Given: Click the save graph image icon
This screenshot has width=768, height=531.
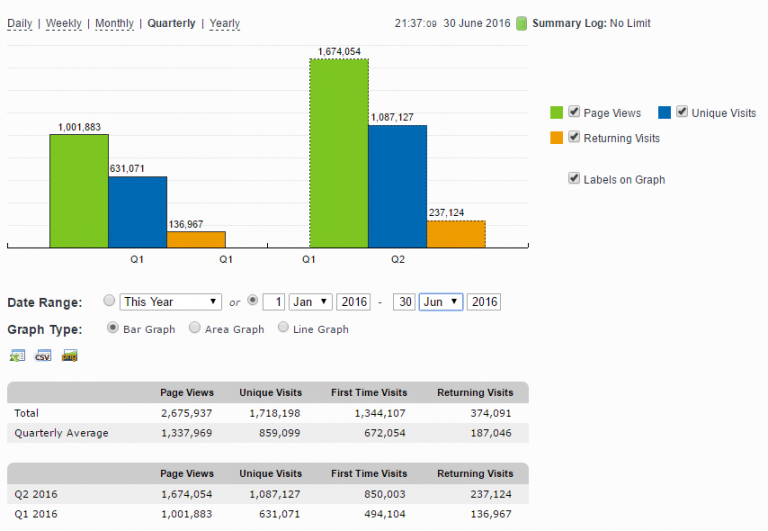Looking at the screenshot, I should pyautogui.click(x=69, y=356).
